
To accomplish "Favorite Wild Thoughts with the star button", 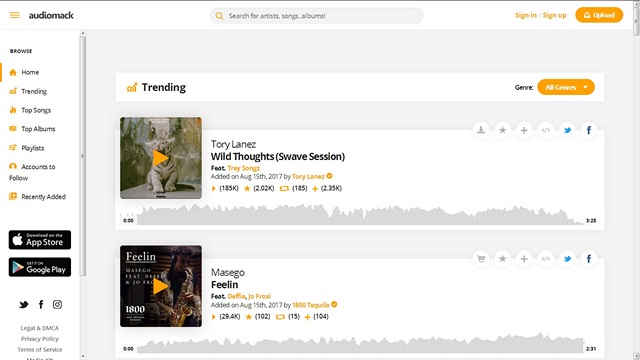I will pos(502,130).
